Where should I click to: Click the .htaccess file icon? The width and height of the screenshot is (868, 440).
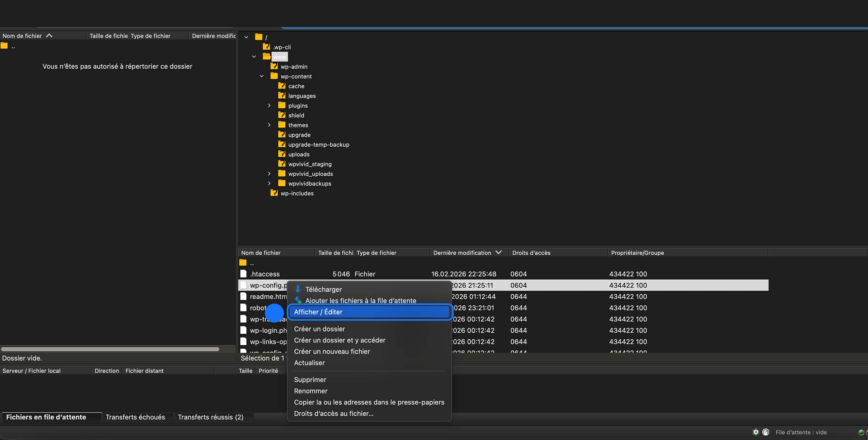point(243,274)
